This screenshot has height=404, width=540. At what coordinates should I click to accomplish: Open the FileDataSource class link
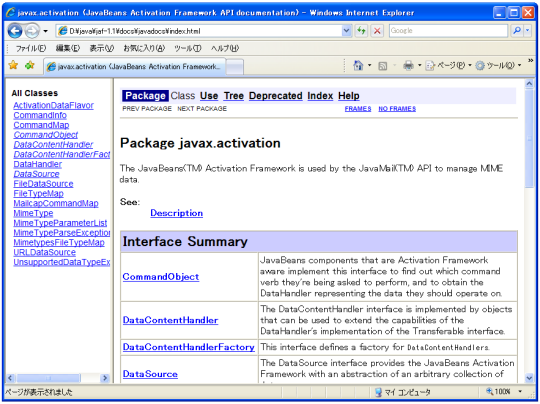43,184
